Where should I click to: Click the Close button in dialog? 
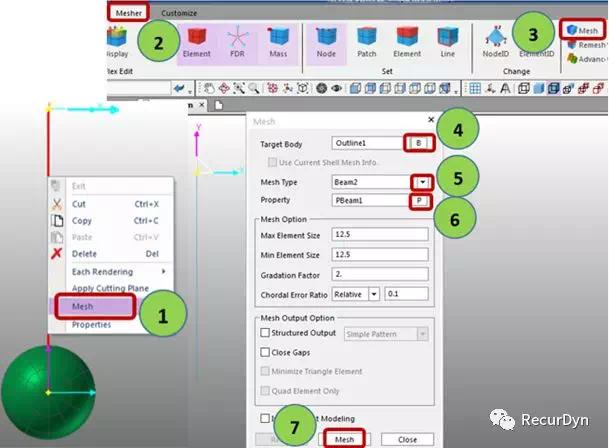coord(407,439)
